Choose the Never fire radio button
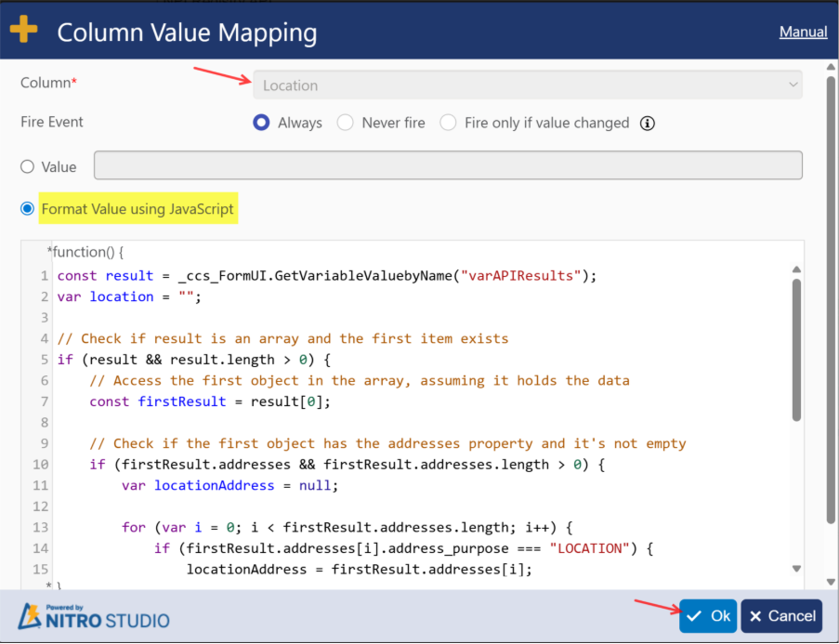This screenshot has height=644, width=839. [346, 123]
